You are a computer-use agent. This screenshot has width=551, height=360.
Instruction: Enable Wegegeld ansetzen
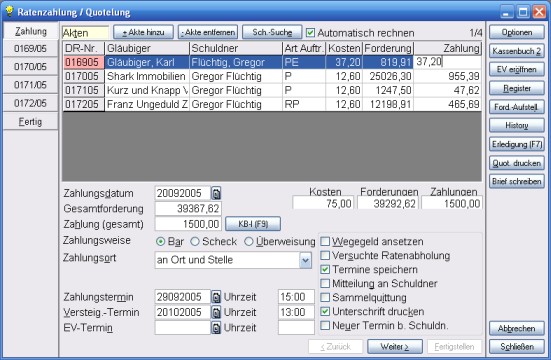point(325,242)
